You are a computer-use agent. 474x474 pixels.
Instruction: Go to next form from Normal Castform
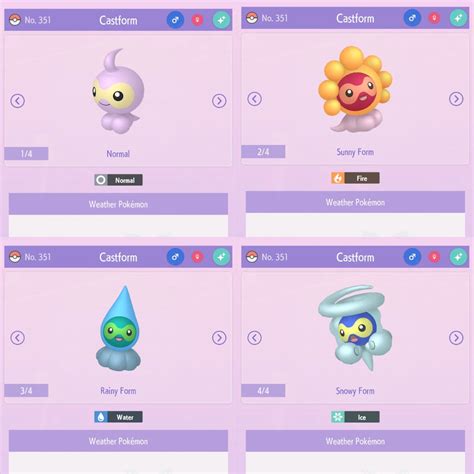tap(219, 101)
